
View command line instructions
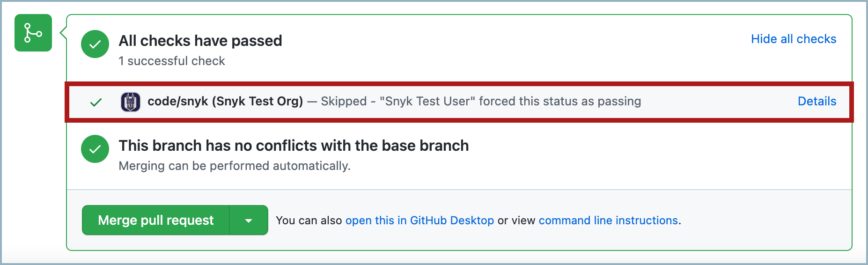pos(608,221)
